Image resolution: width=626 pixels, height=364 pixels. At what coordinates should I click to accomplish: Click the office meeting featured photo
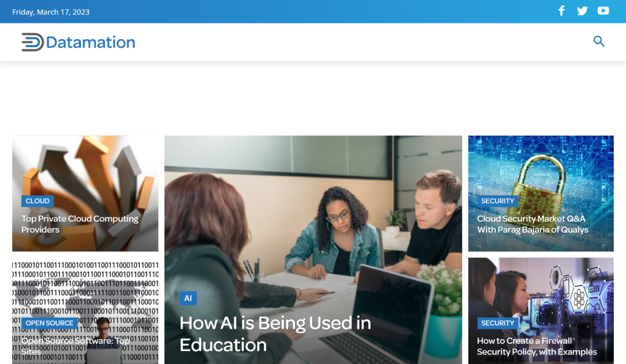click(x=313, y=212)
